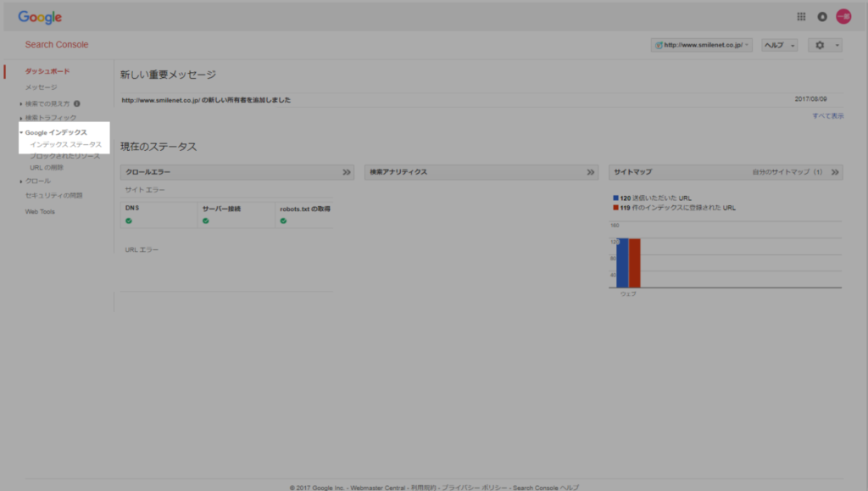Click the Webmaster Central footer link

coord(377,488)
